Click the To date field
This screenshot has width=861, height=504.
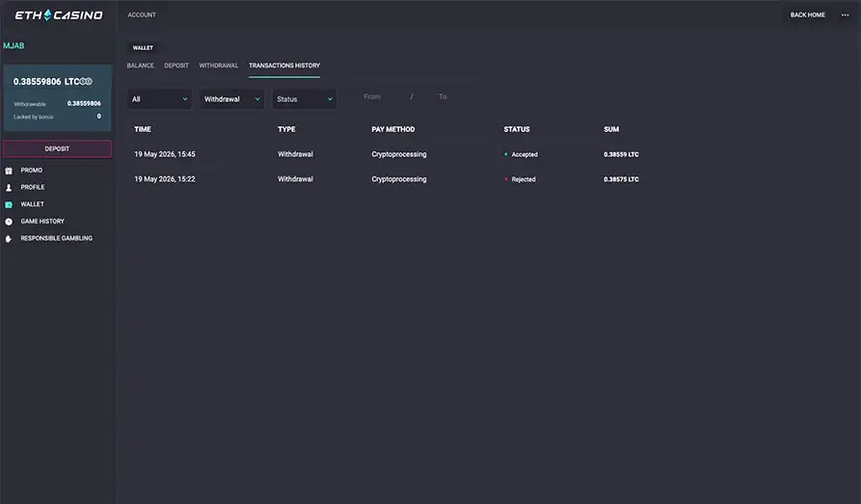[443, 96]
